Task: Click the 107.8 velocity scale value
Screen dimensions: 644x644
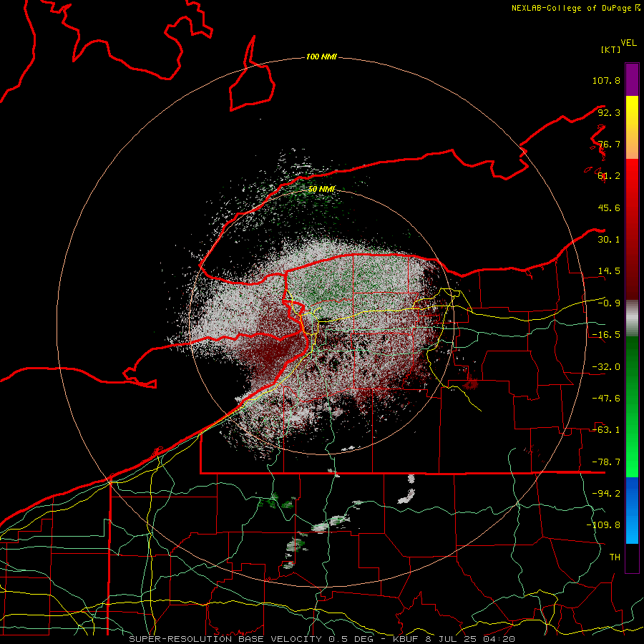Action: 606,80
